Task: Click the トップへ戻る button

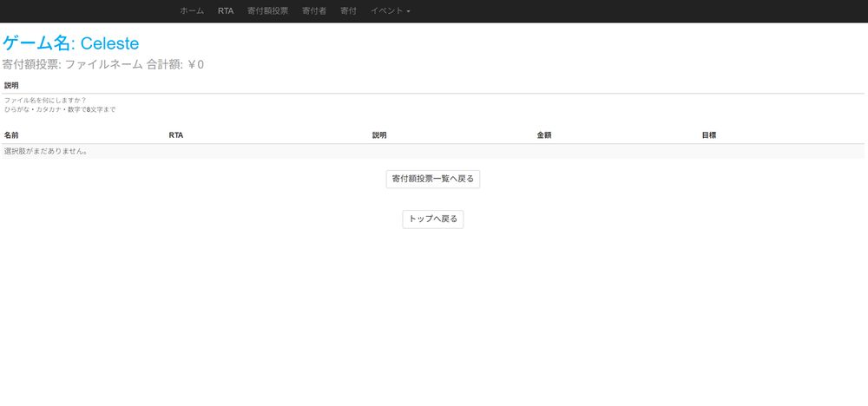Action: click(433, 219)
